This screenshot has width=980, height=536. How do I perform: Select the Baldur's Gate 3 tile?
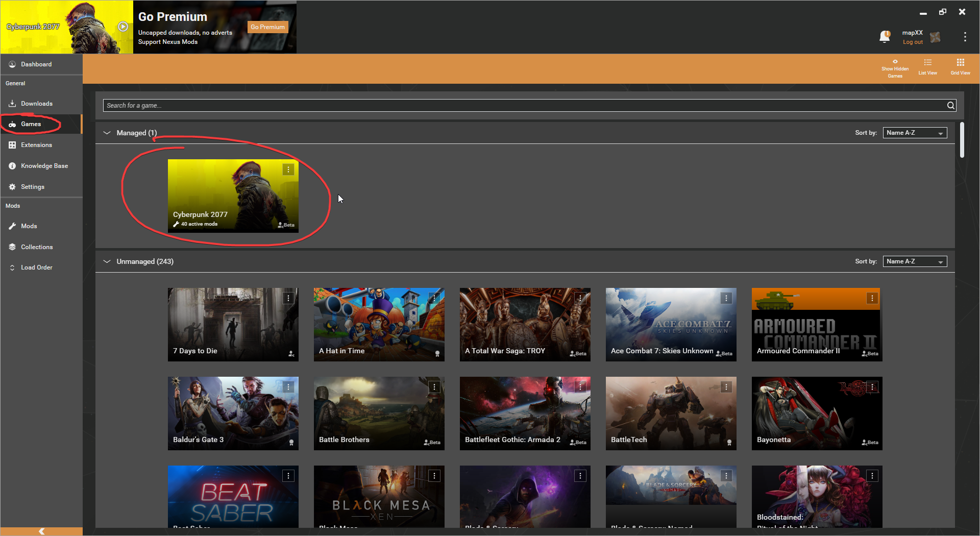coord(233,413)
